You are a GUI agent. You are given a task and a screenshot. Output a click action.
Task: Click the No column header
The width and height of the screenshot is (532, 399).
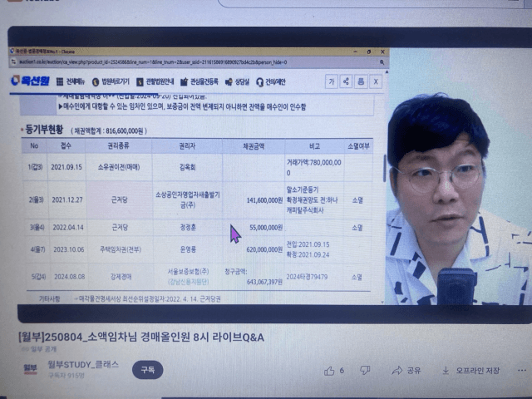pos(34,146)
